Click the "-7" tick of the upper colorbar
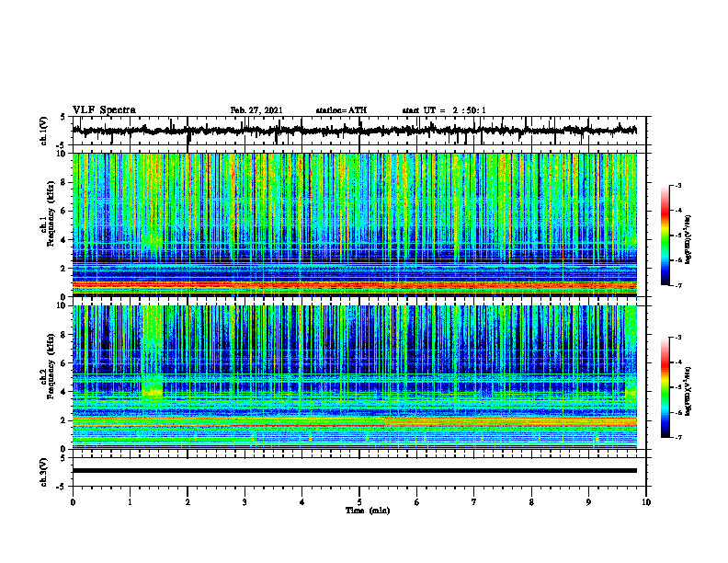Viewport: 728px width, 563px height. tap(677, 285)
